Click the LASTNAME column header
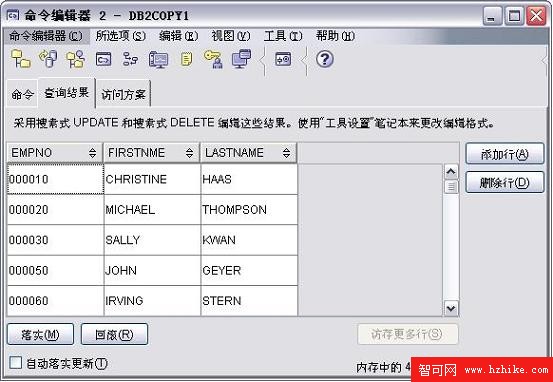Image resolution: width=553 pixels, height=382 pixels. [x=249, y=153]
